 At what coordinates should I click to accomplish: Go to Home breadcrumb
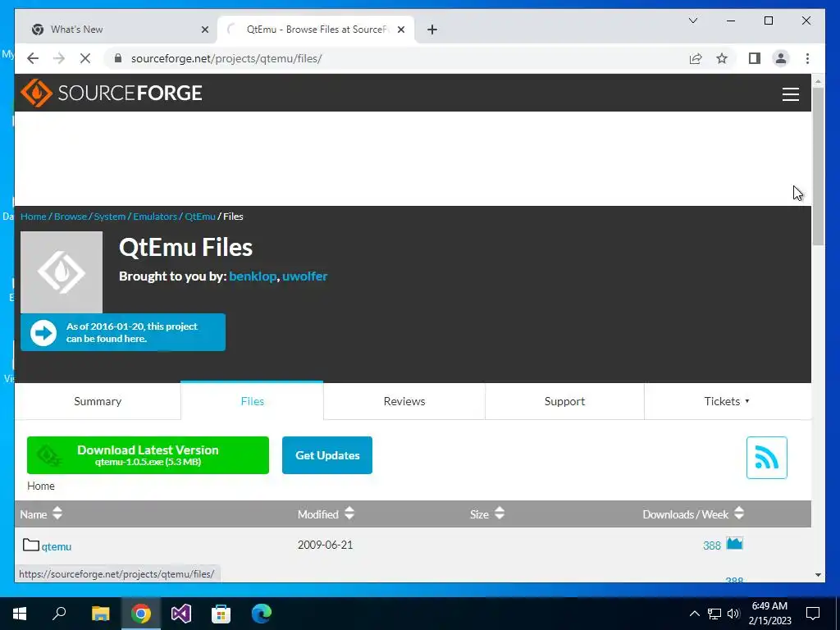point(33,217)
